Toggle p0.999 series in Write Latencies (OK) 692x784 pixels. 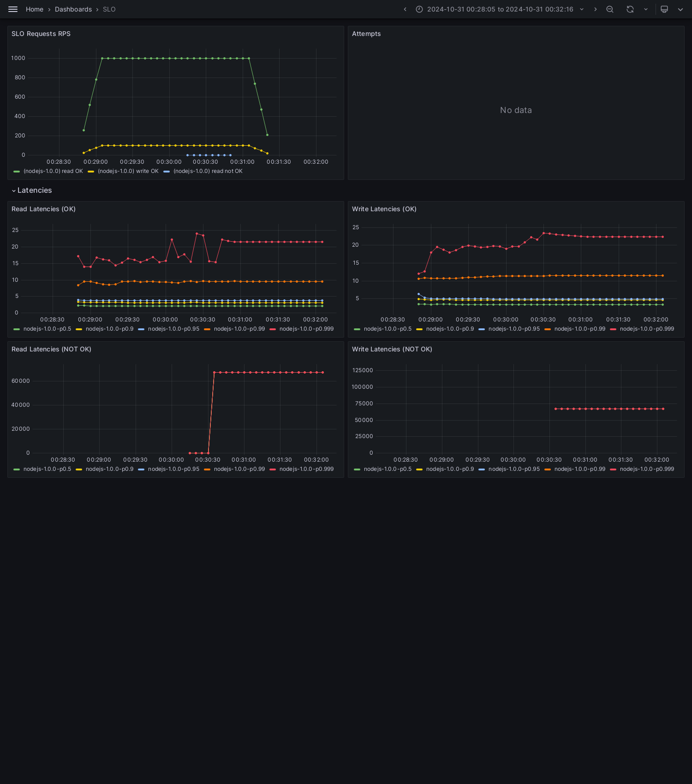click(647, 329)
